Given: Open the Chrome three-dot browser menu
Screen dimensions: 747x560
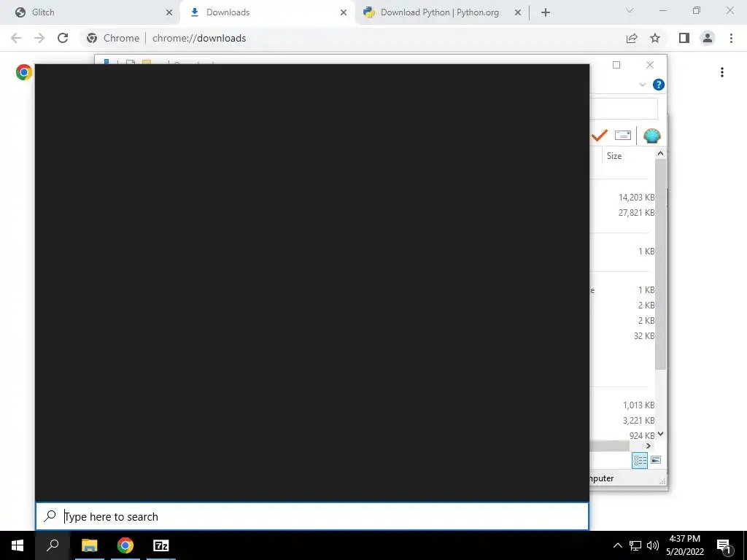Looking at the screenshot, I should tap(731, 38).
